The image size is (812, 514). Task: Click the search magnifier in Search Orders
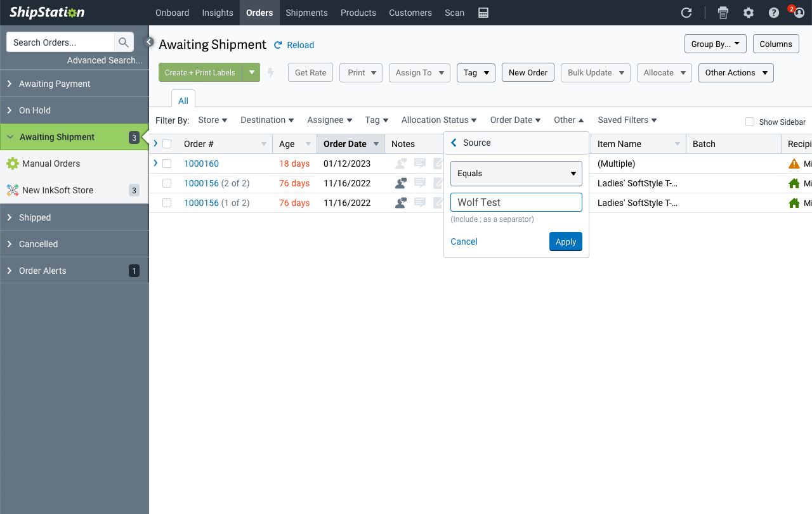pyautogui.click(x=124, y=42)
